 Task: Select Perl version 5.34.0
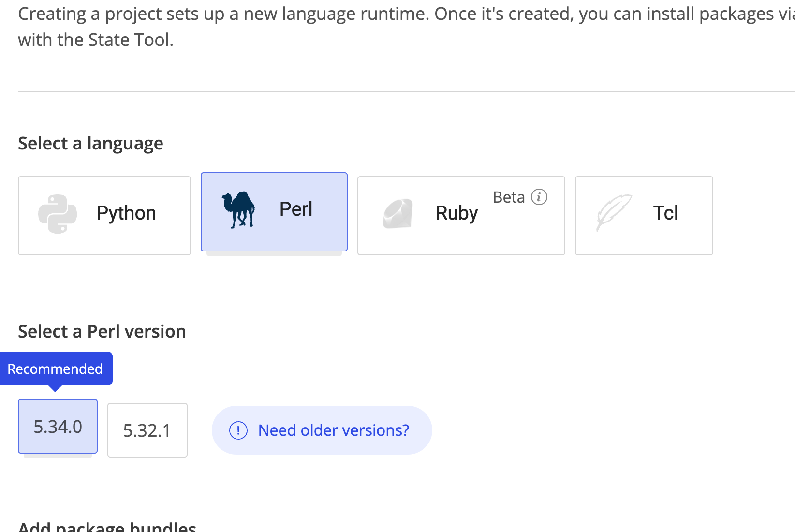pyautogui.click(x=58, y=427)
